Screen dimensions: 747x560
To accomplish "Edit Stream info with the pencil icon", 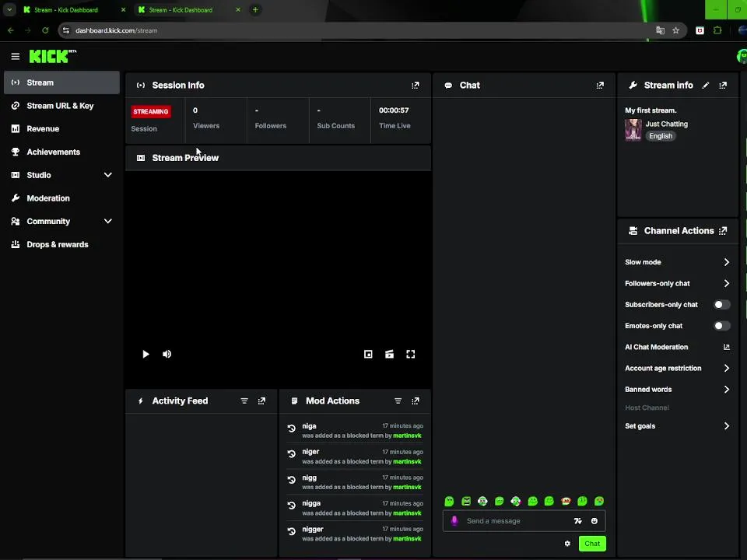I will click(706, 86).
